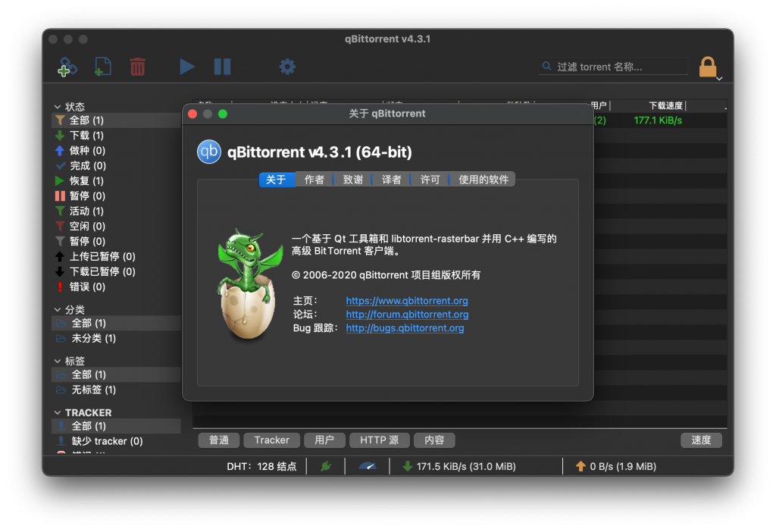Click the 速度 button
The image size is (776, 532).
701,440
